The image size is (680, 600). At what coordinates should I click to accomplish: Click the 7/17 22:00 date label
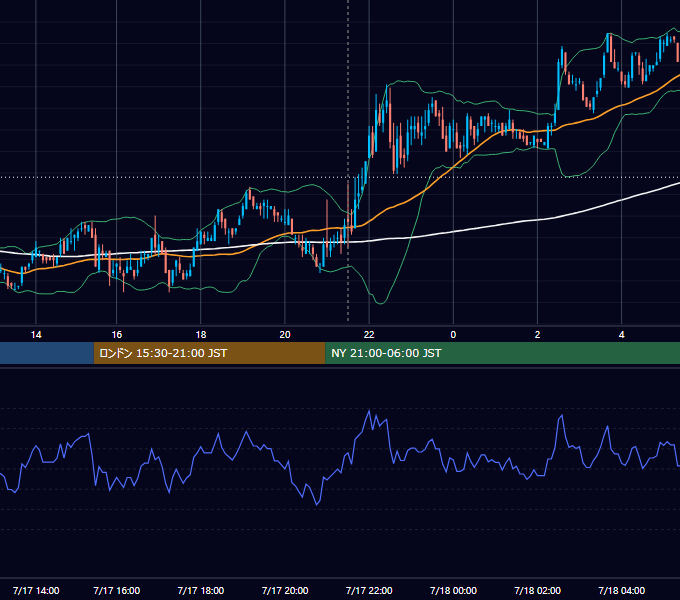point(369,590)
